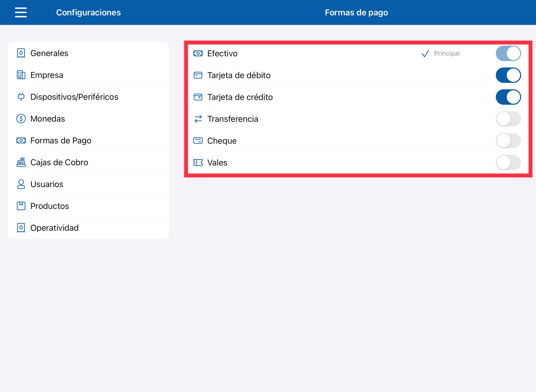
Task: Click the Efectivo banknote icon
Action: pyautogui.click(x=198, y=53)
